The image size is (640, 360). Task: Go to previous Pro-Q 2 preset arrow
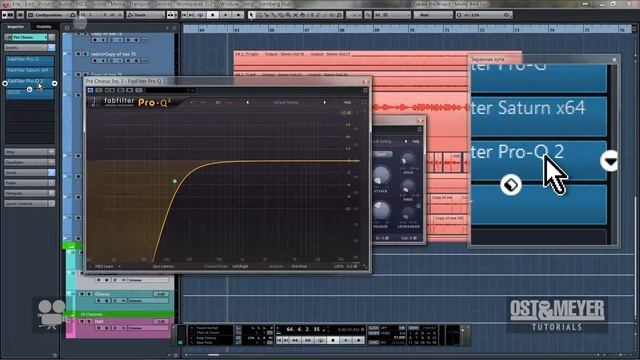click(x=247, y=102)
